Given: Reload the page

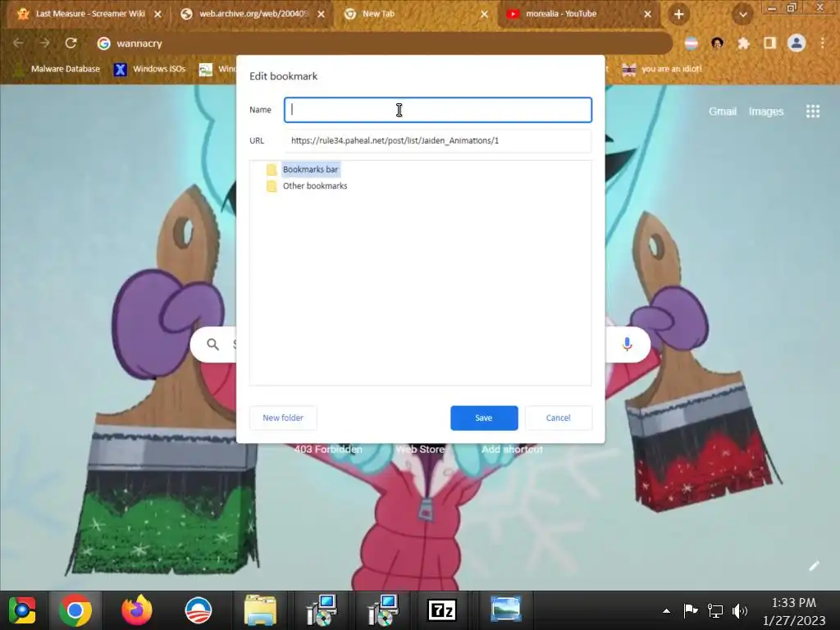Looking at the screenshot, I should coord(71,43).
